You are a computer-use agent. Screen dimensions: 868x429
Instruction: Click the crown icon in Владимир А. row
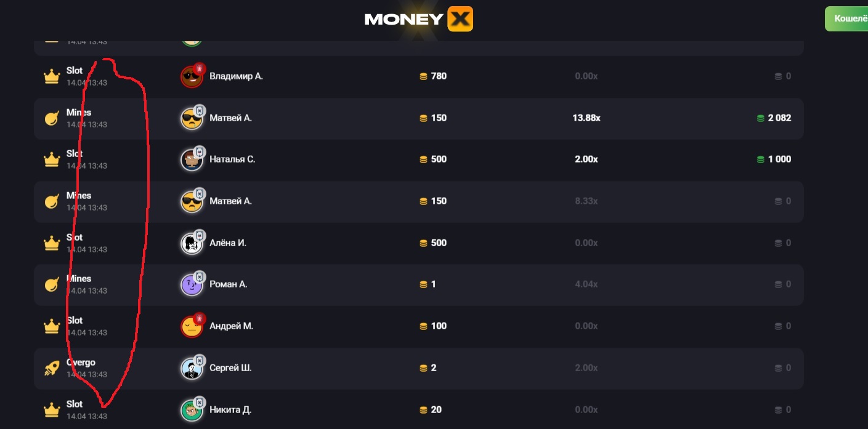tap(51, 77)
